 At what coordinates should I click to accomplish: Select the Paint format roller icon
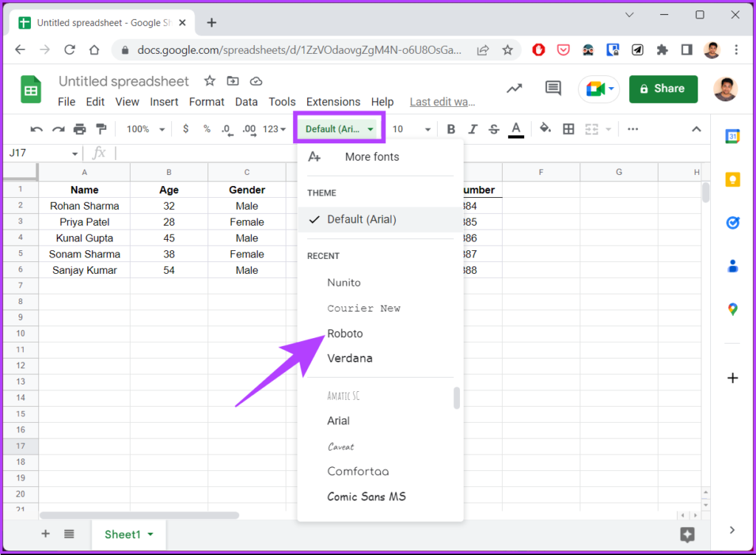tap(101, 129)
